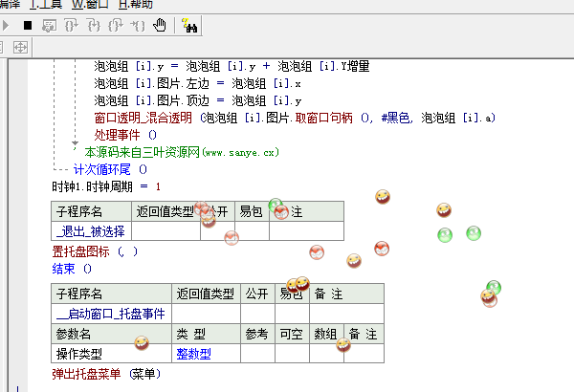Click the step over debug icon
This screenshot has height=392, width=574.
tap(72, 24)
